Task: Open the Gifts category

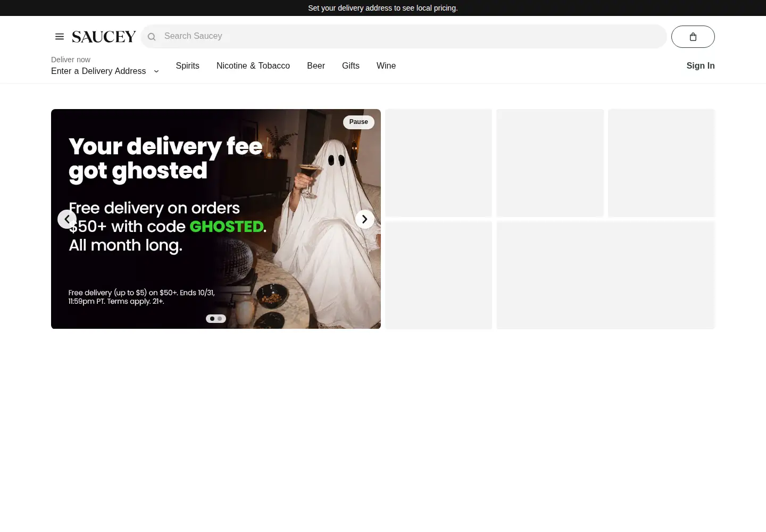Action: (351, 66)
